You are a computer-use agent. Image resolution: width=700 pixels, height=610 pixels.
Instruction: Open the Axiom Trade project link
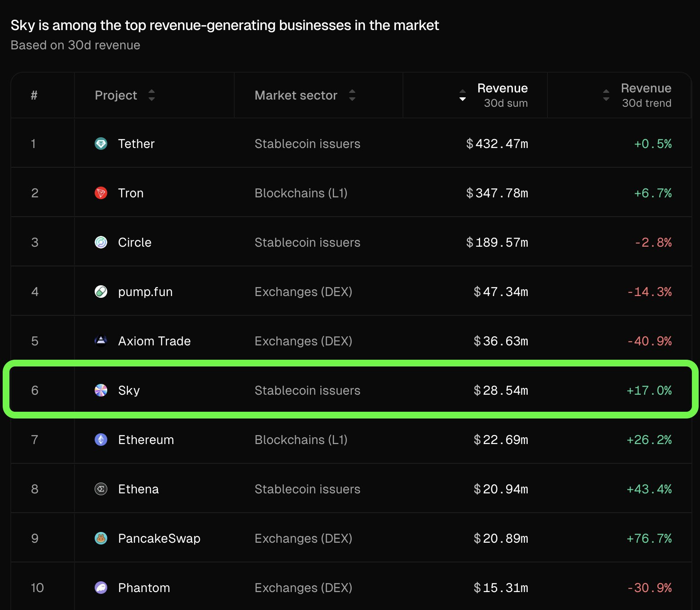(x=154, y=341)
